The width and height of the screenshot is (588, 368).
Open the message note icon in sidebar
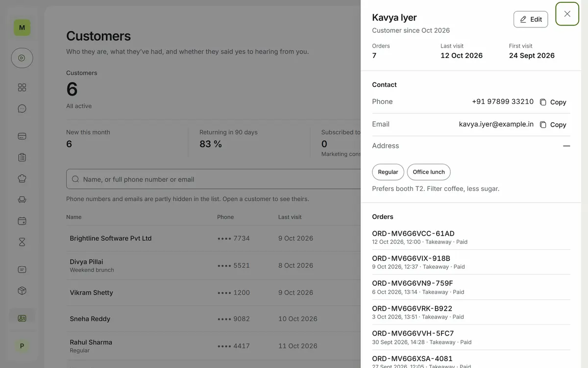tap(22, 269)
